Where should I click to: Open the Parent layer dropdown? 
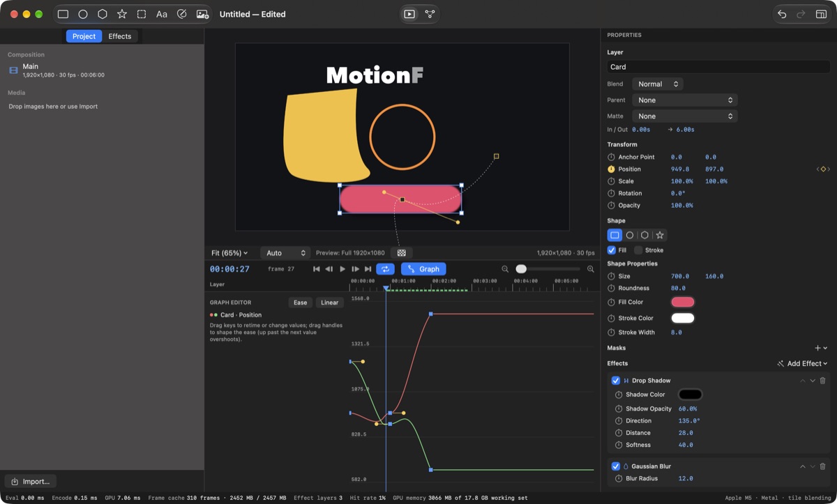(685, 100)
